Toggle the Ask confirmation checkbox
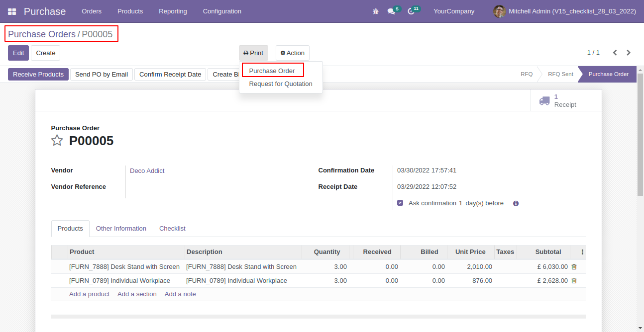This screenshot has width=644, height=332. coord(400,203)
